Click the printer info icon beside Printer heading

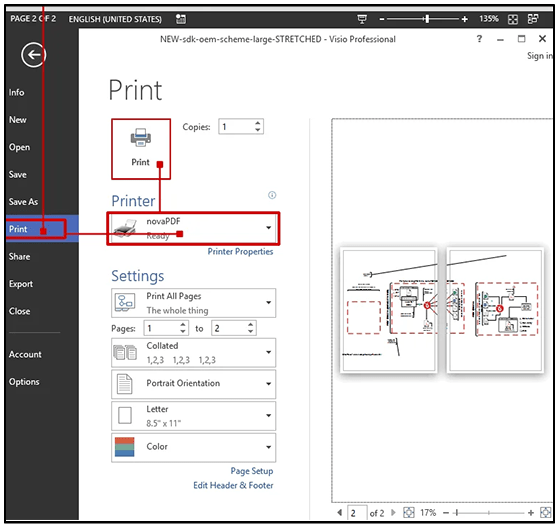click(272, 195)
